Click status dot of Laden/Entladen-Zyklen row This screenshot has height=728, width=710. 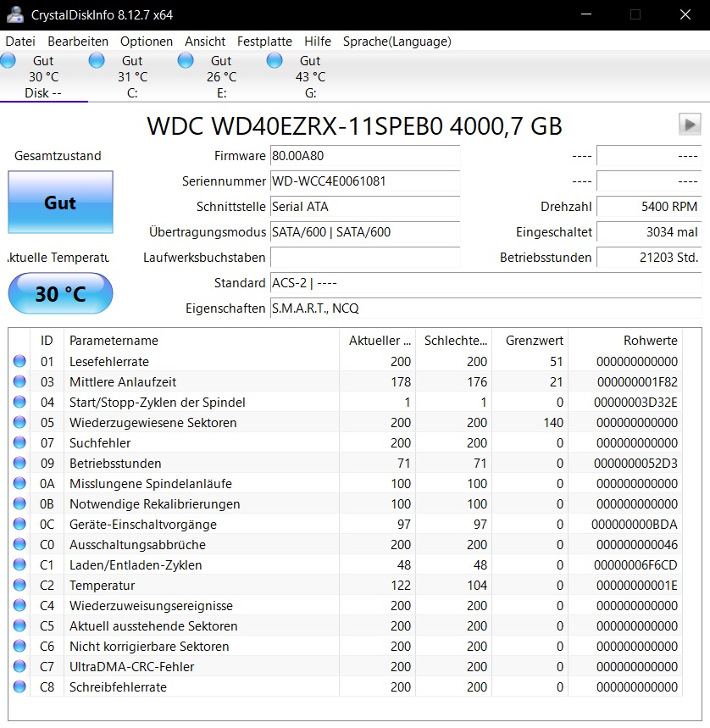tap(19, 564)
